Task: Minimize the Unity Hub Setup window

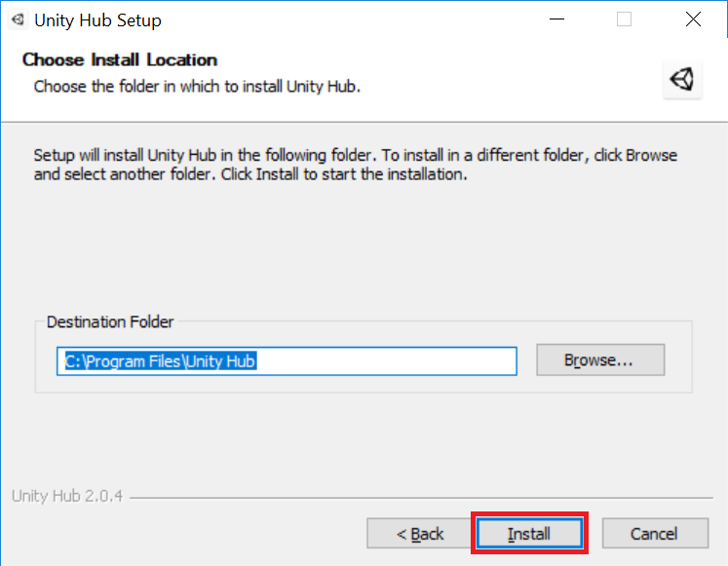Action: pyautogui.click(x=556, y=19)
